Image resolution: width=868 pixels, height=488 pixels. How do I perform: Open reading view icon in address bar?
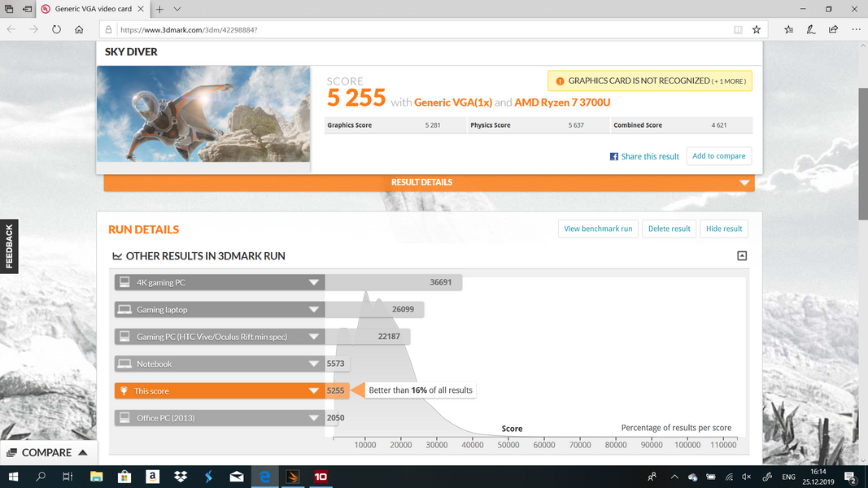click(738, 29)
